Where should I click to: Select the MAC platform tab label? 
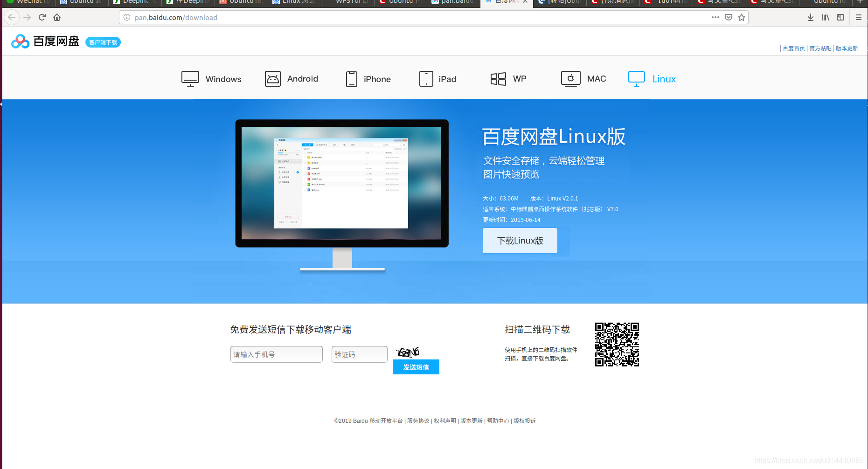tap(597, 79)
